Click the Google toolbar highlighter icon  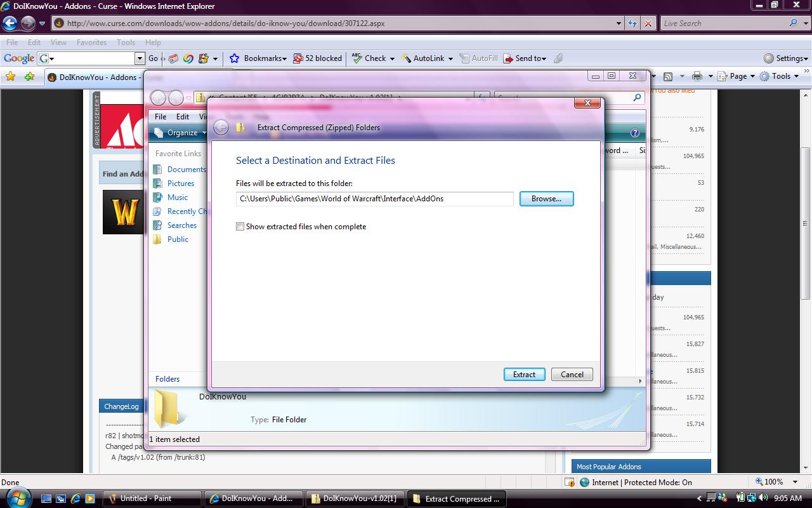tap(558, 58)
